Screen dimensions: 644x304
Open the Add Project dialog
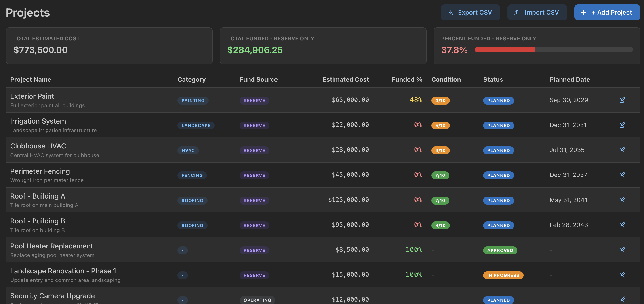[607, 12]
